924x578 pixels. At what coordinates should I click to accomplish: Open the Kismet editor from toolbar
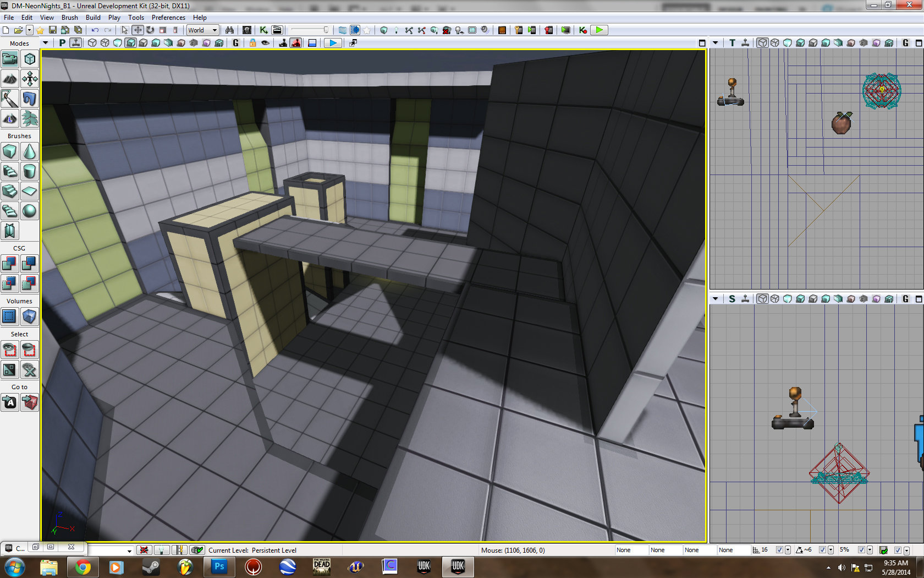click(x=263, y=30)
